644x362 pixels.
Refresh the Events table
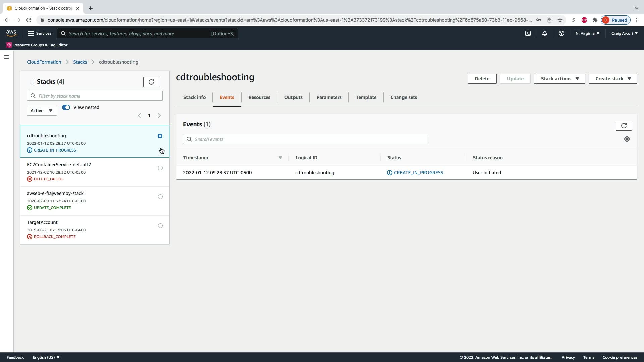pyautogui.click(x=624, y=126)
